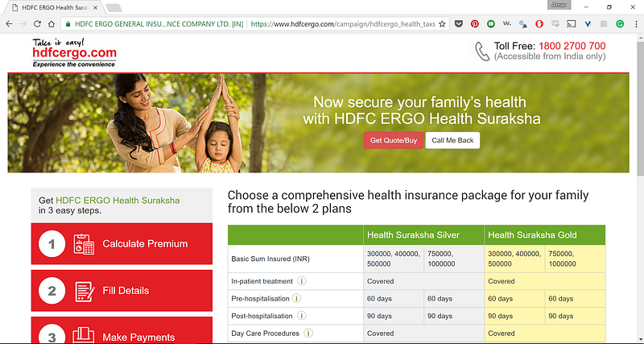Viewport: 644px width, 344px height.
Task: Click toll free number 1800 2700 700
Action: (572, 46)
